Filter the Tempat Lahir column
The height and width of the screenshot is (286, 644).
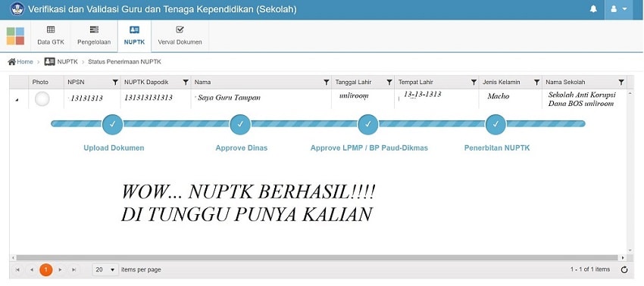474,82
